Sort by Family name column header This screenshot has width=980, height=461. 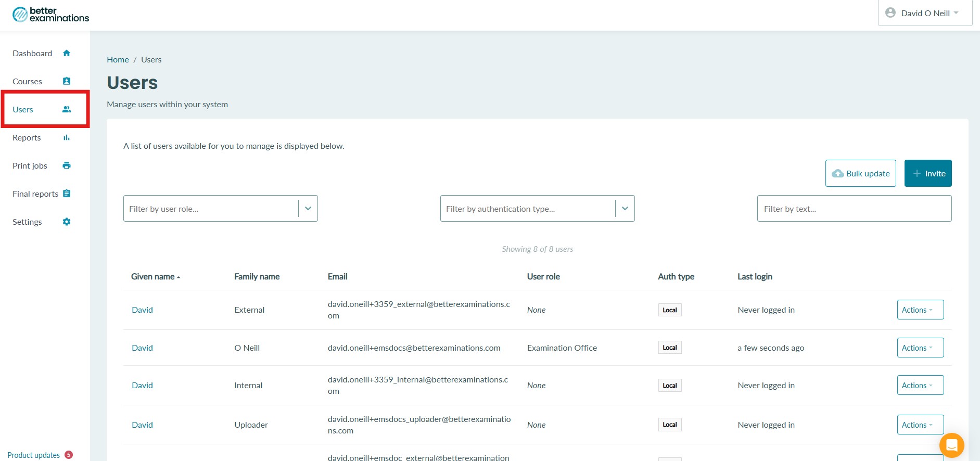coord(257,276)
